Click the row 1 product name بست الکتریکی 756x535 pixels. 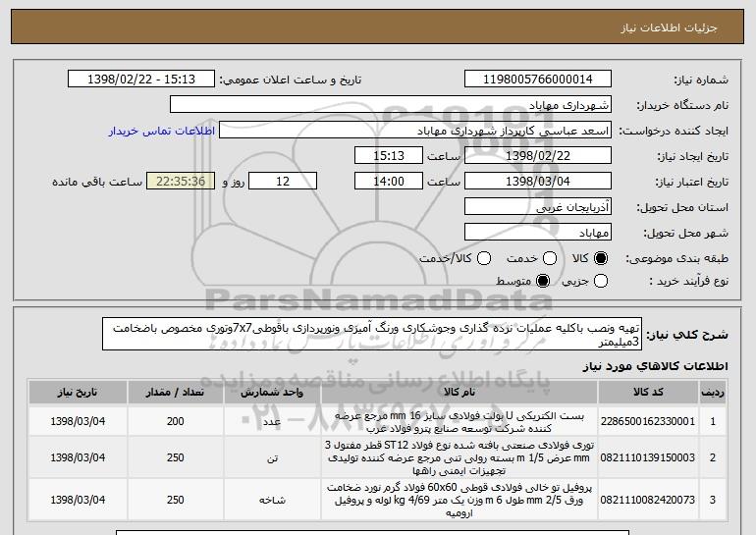coord(459,422)
